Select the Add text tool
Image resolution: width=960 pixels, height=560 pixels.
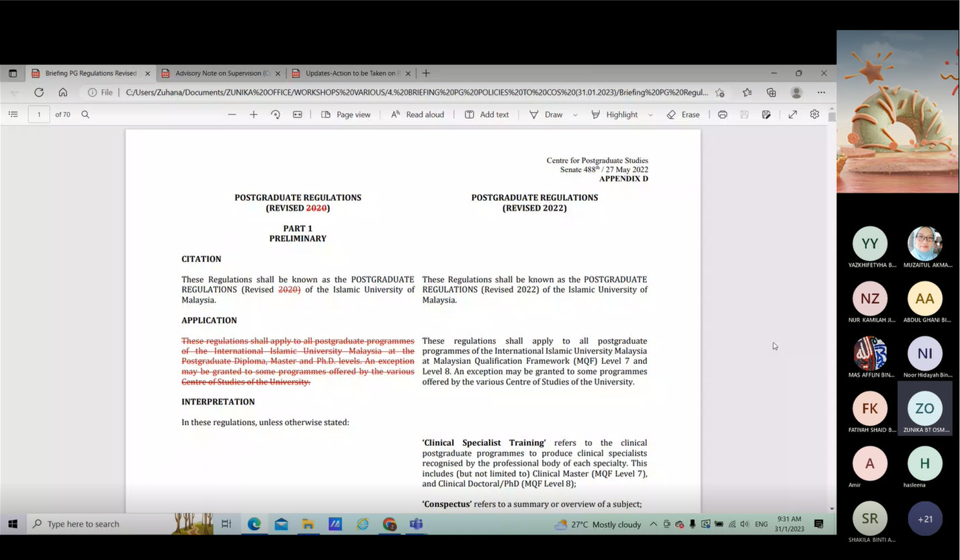click(x=487, y=114)
